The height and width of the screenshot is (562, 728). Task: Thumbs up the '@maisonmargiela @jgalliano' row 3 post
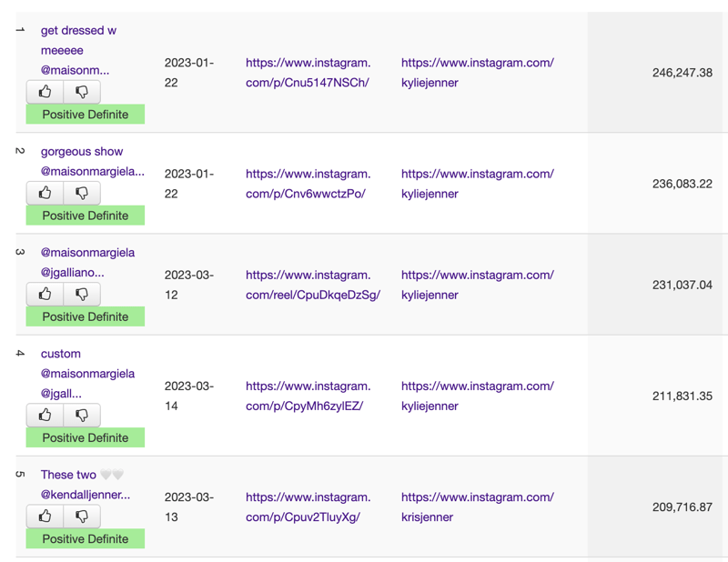coord(45,295)
